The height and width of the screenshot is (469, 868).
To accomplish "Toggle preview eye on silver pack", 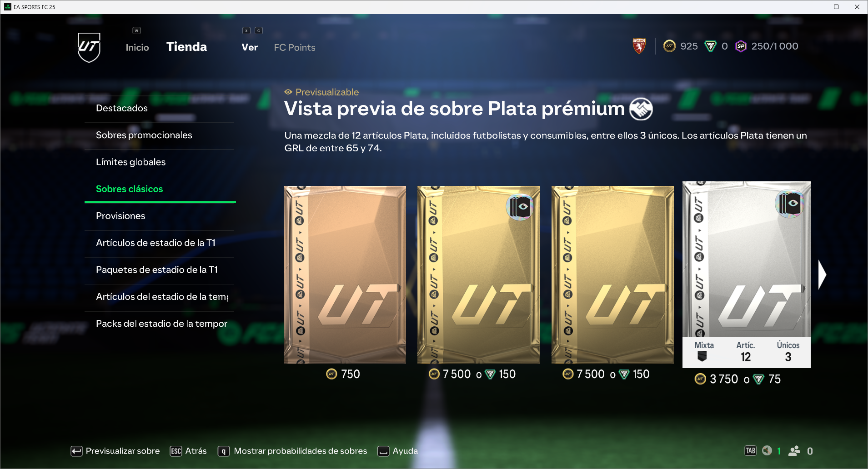I will [x=790, y=204].
